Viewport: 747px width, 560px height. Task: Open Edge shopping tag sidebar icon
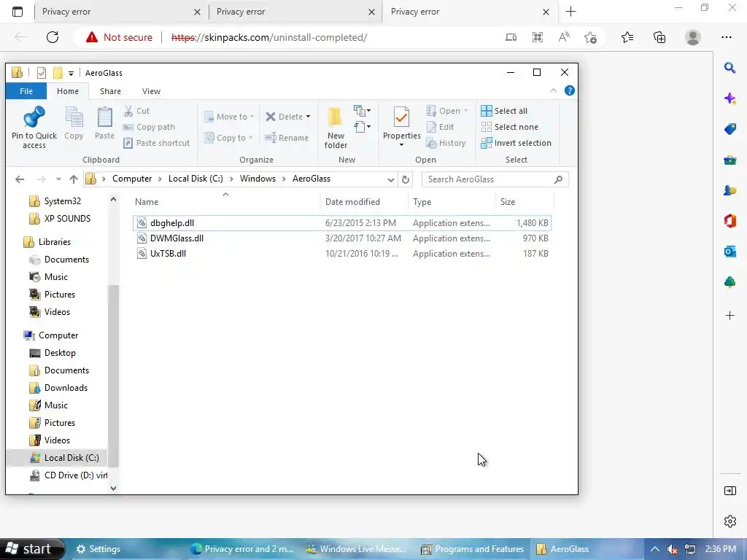pos(729,129)
